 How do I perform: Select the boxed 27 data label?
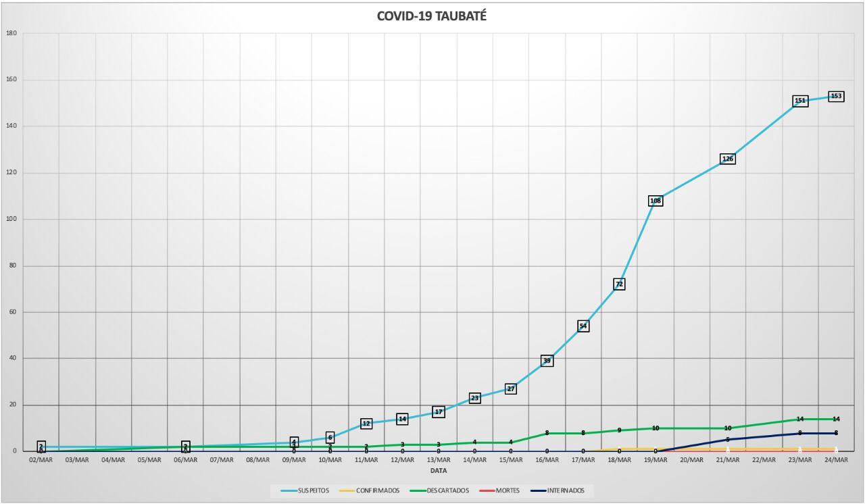[x=511, y=389]
